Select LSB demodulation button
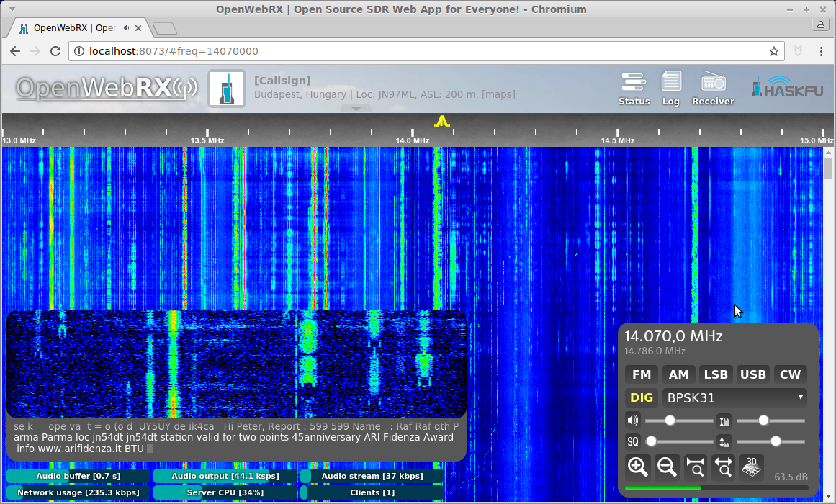The height and width of the screenshot is (504, 836). click(x=716, y=374)
